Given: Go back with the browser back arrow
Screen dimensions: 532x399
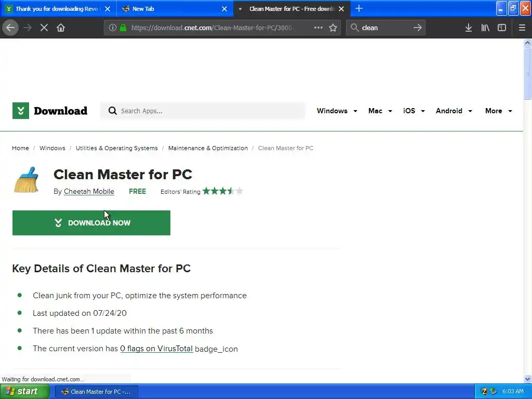Looking at the screenshot, I should [10, 28].
